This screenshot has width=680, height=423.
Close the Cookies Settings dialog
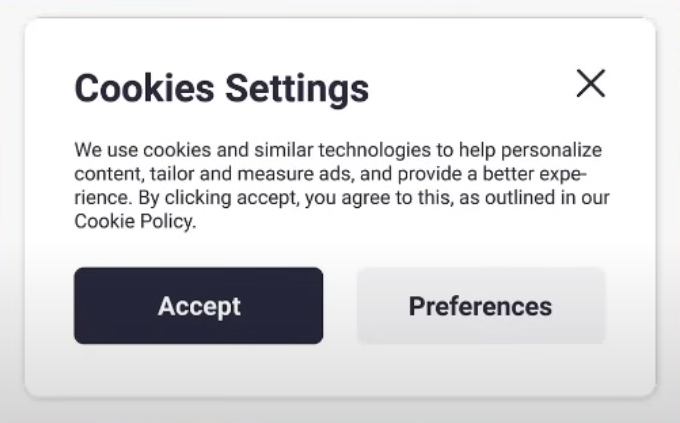coord(591,84)
